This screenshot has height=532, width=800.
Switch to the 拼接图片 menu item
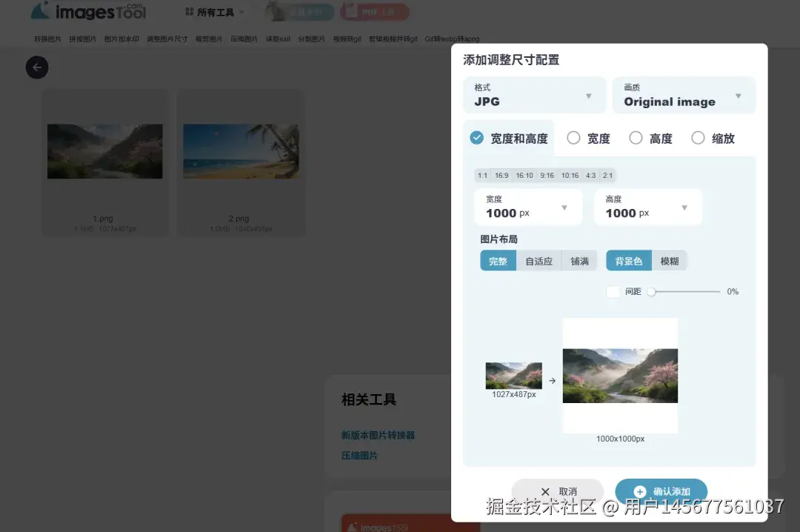click(83, 39)
